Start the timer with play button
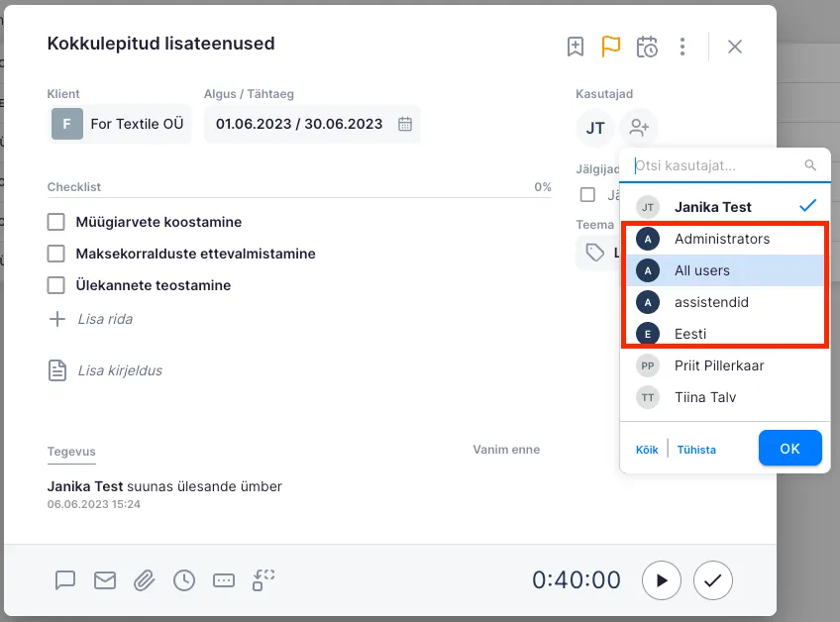This screenshot has height=622, width=840. [662, 580]
